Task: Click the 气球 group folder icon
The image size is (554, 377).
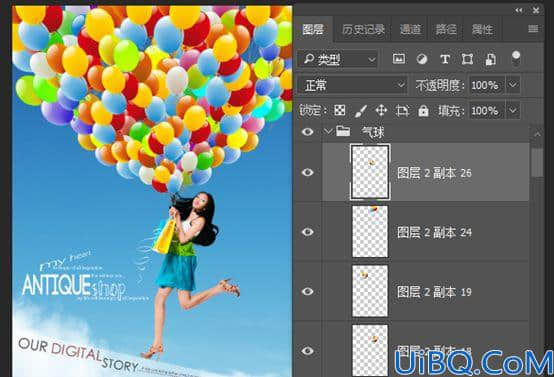Action: [343, 132]
